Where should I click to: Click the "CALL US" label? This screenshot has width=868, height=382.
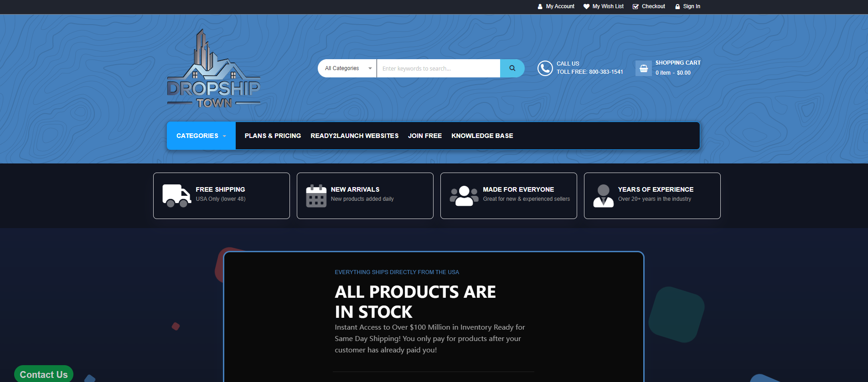[x=568, y=64]
